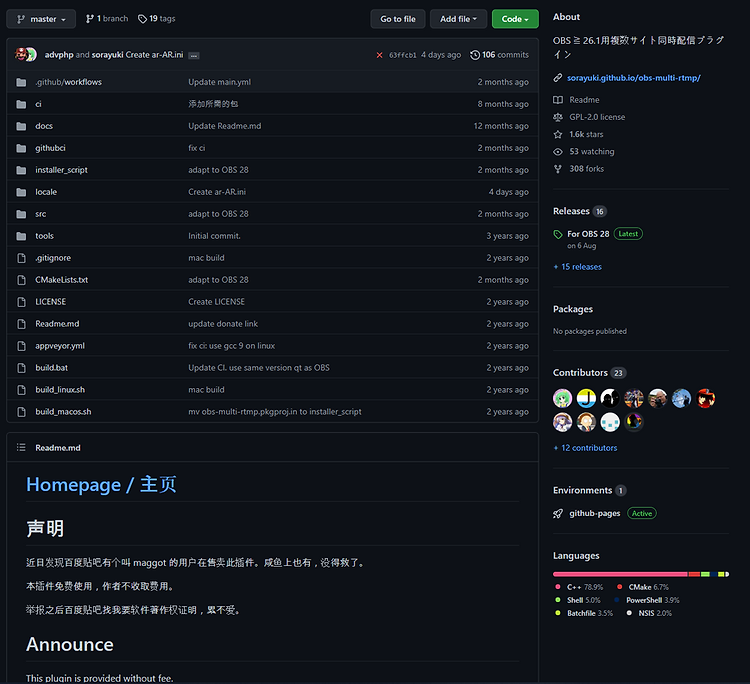Open the github-pages environment
The image size is (750, 684).
[x=595, y=513]
